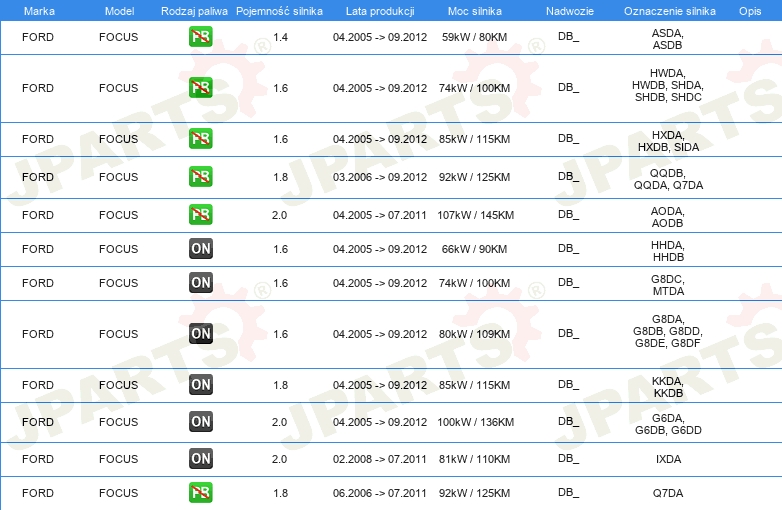Click the Opis column header
Image resolution: width=782 pixels, height=510 pixels.
tap(750, 11)
